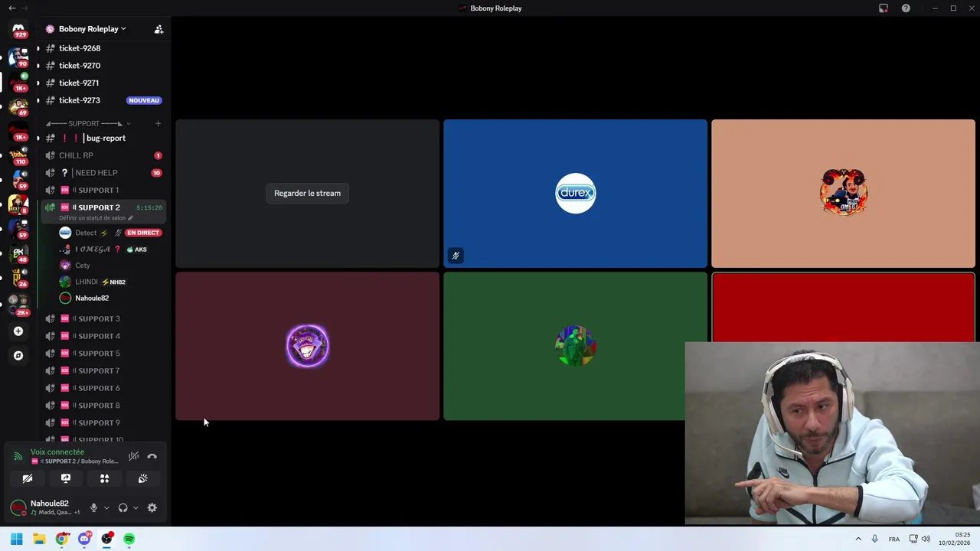
Task: Join the SUPPORT 6 voice channel
Action: (103, 388)
